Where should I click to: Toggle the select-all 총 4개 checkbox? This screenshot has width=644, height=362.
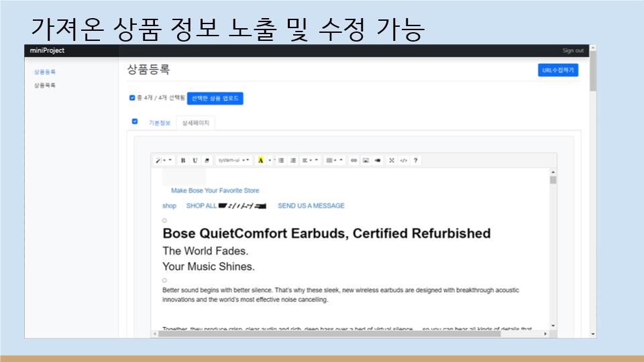132,98
